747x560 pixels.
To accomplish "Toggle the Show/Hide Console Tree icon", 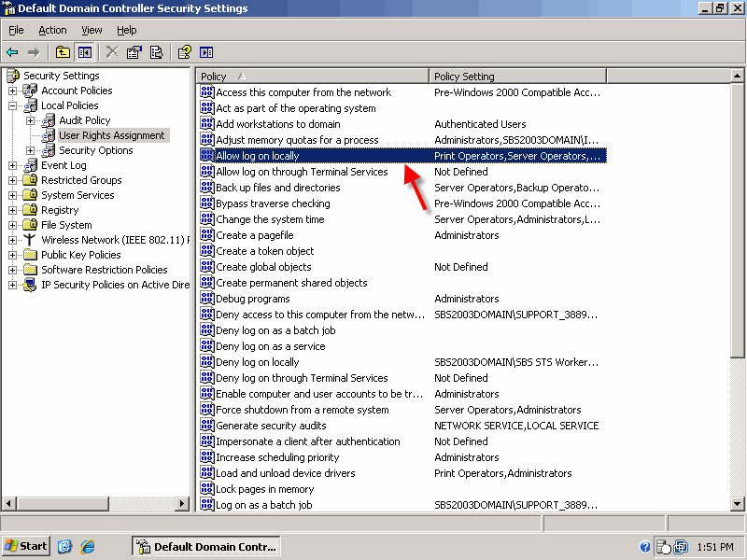I will pyautogui.click(x=85, y=52).
